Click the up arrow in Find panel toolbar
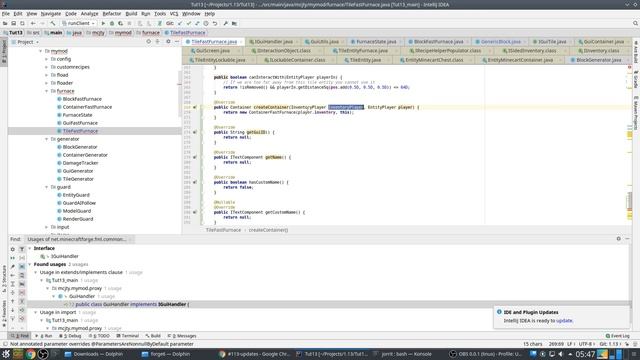Screen dimensions: 640x360 click(x=13, y=301)
